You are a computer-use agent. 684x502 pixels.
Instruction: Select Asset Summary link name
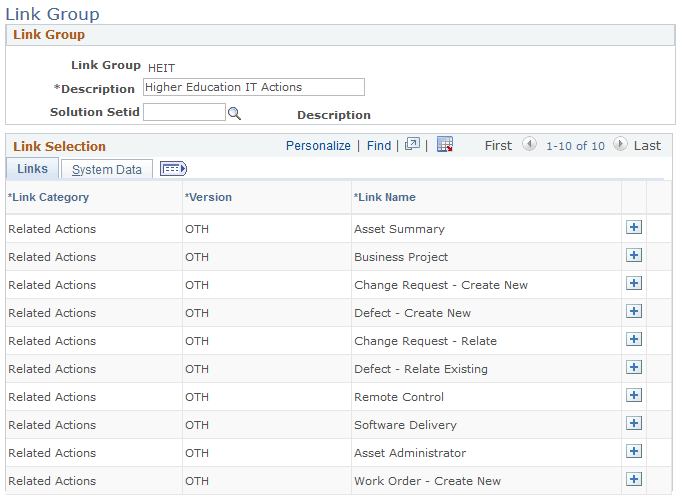(399, 229)
